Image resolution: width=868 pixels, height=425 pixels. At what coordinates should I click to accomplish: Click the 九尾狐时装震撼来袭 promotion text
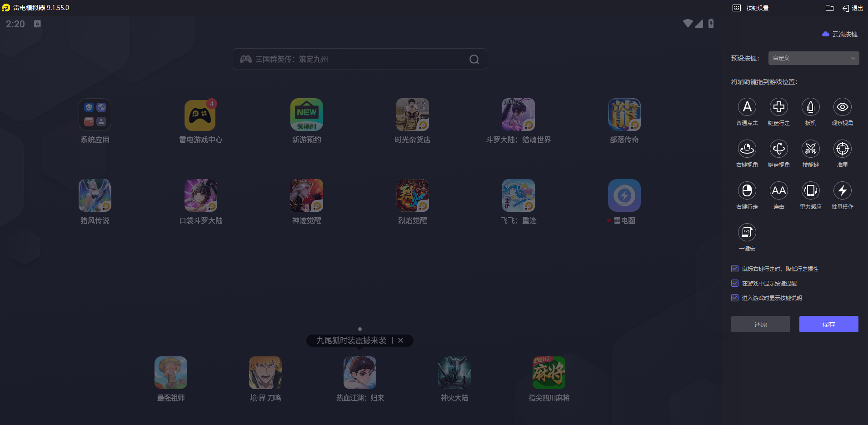pyautogui.click(x=351, y=340)
